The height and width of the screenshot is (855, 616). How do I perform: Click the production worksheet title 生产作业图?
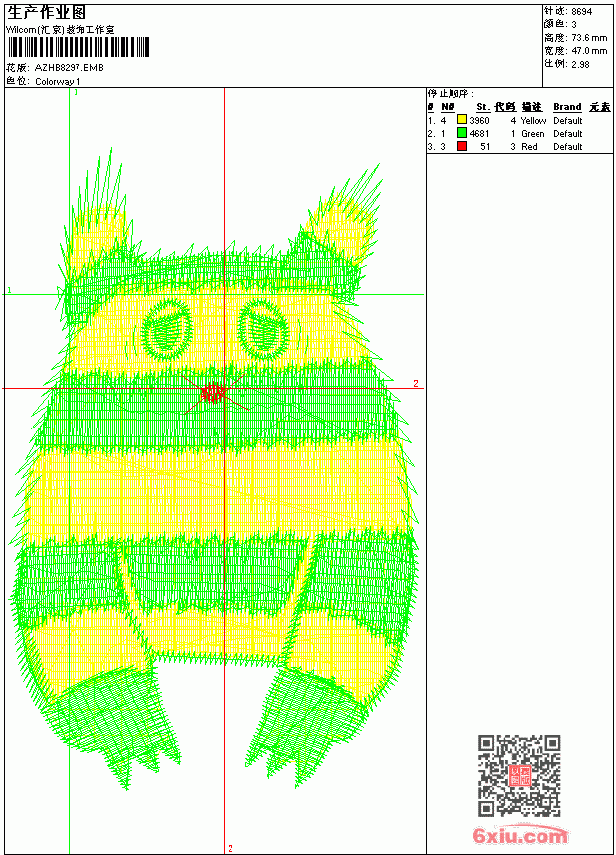pyautogui.click(x=47, y=13)
